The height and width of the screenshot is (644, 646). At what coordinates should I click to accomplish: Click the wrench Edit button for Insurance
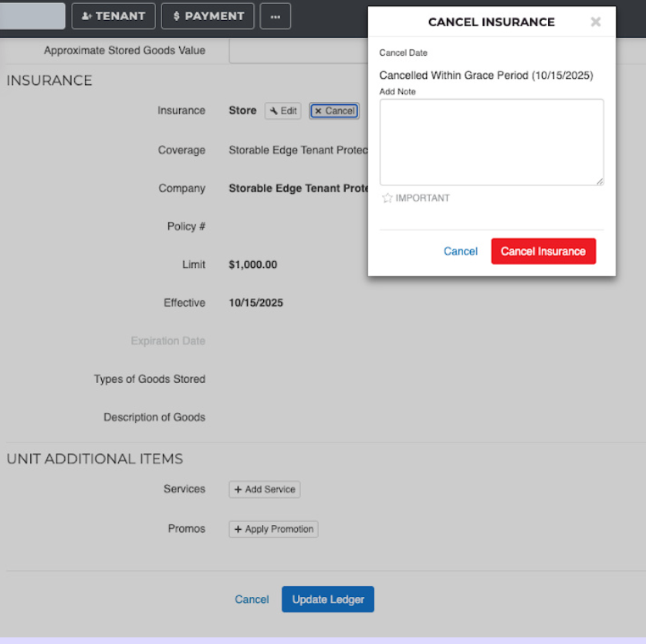[x=283, y=111]
